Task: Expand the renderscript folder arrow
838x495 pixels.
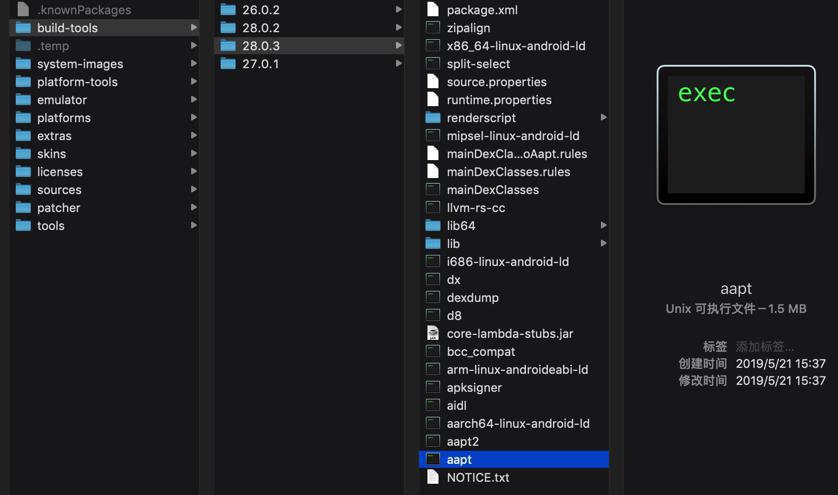Action: click(603, 118)
